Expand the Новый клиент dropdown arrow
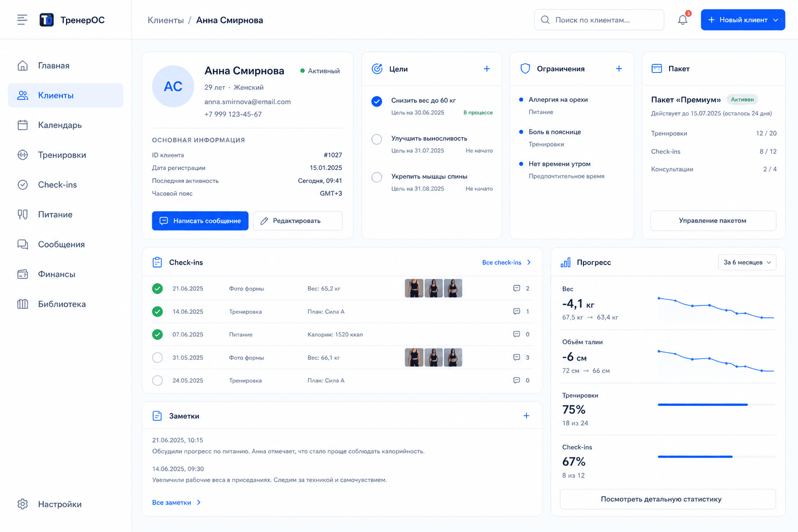 (776, 20)
